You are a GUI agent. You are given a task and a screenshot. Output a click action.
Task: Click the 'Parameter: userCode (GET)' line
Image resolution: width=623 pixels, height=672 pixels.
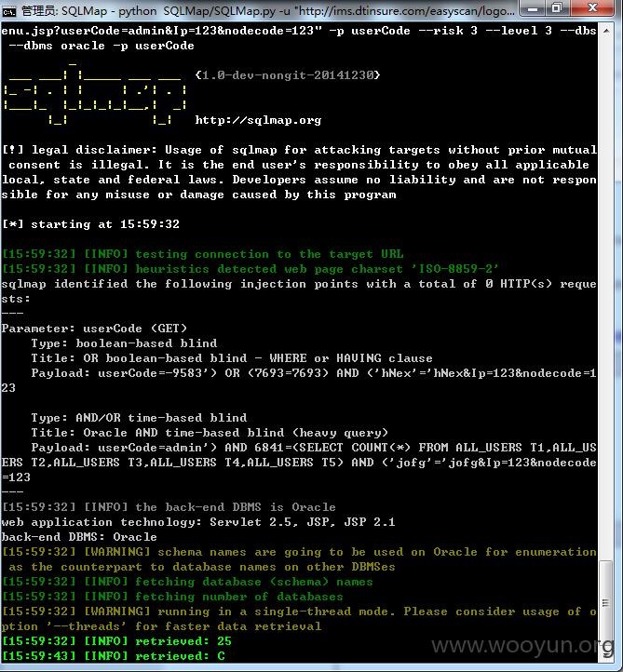[x=94, y=329]
